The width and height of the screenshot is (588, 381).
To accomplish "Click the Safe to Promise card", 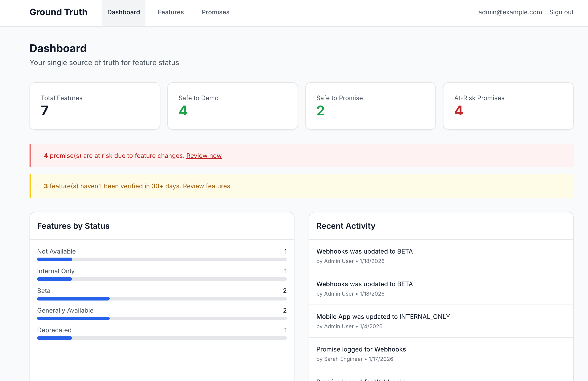I will pyautogui.click(x=370, y=106).
